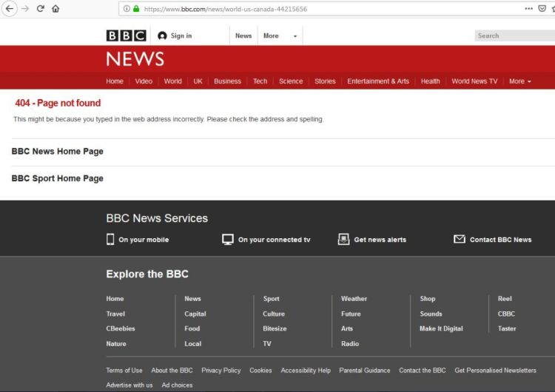Click Weather in Explore the BBC
This screenshot has height=392, width=555.
point(354,299)
